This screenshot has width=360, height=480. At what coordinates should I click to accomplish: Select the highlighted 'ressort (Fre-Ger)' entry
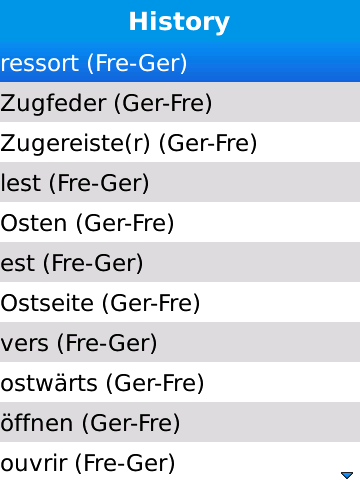[180, 62]
